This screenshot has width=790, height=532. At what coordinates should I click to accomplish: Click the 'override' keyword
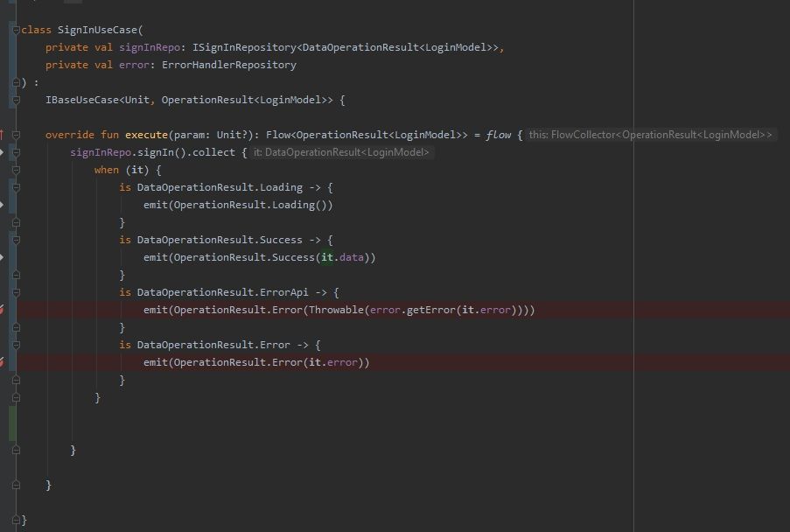click(x=69, y=135)
